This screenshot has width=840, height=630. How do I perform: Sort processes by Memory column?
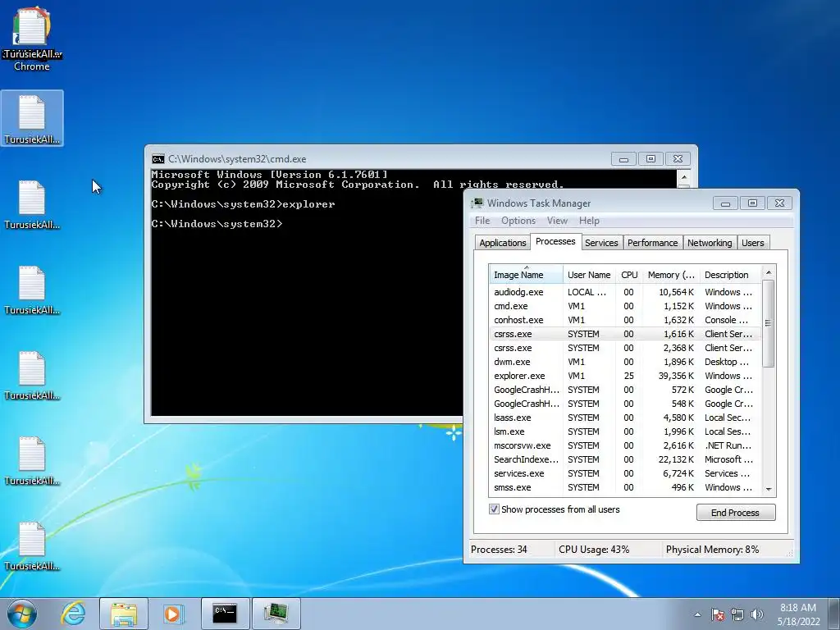tap(671, 275)
